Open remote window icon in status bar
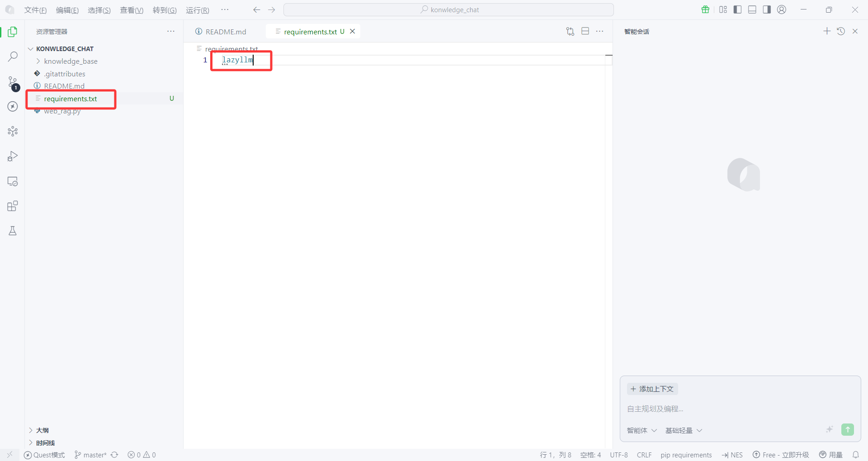Screen dimensions: 868x461 coord(9,455)
